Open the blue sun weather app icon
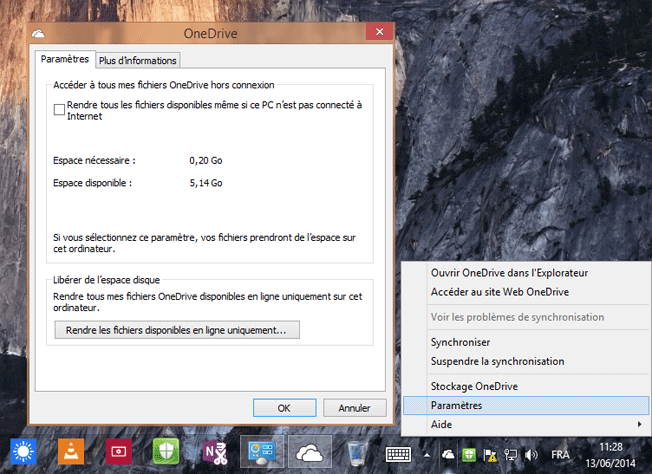Image resolution: width=652 pixels, height=474 pixels. 24,452
